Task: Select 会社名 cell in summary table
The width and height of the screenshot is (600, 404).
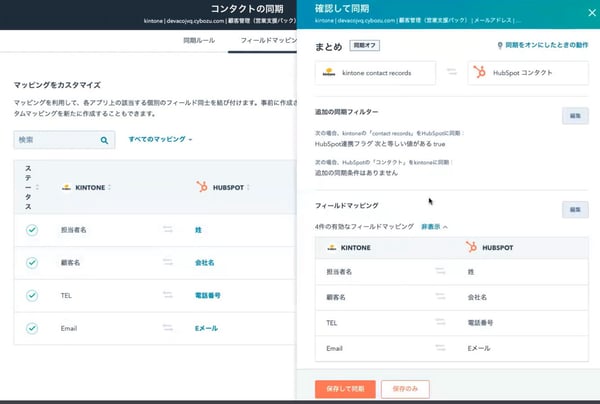Action: pyautogui.click(x=477, y=297)
